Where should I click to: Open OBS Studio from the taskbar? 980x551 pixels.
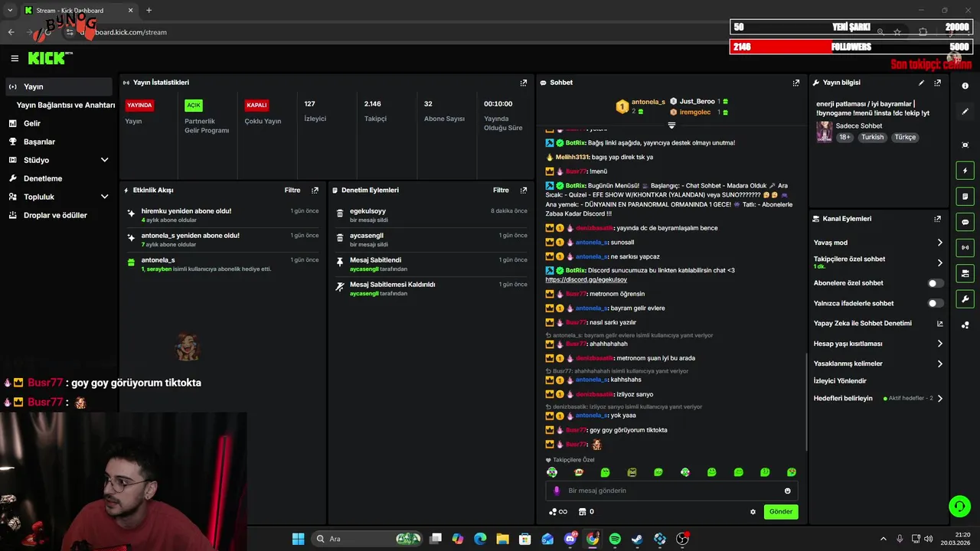tap(682, 539)
